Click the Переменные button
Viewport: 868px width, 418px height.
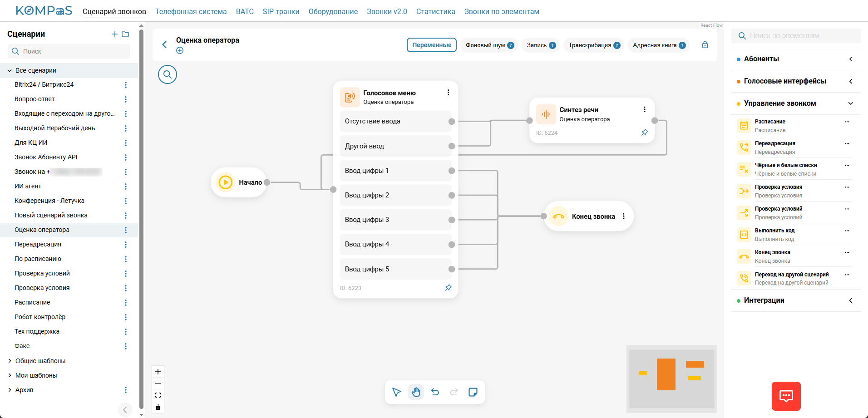[x=432, y=45]
